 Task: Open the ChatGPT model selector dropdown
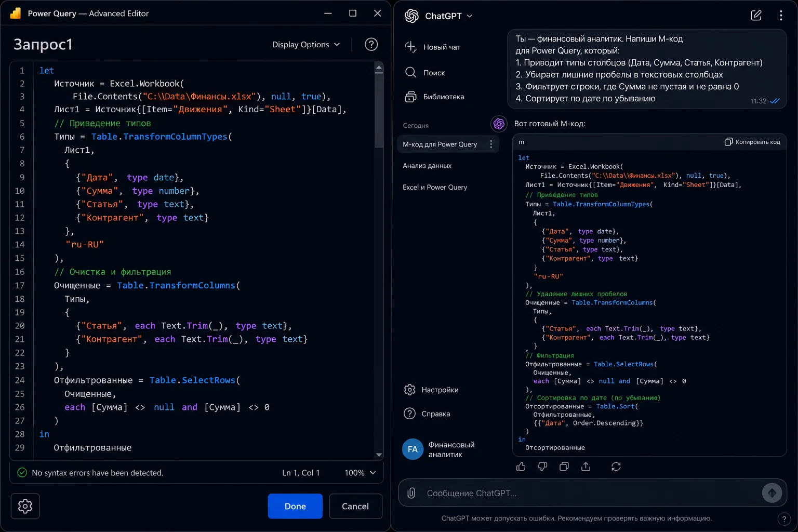(449, 16)
